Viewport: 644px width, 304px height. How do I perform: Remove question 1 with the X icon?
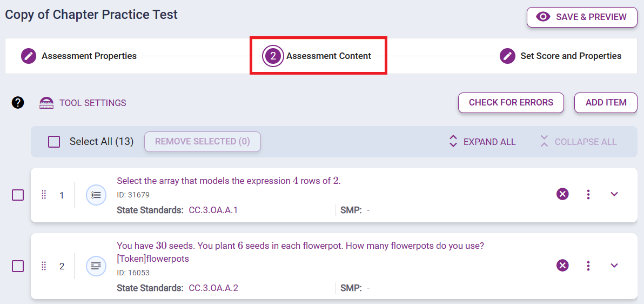click(562, 194)
